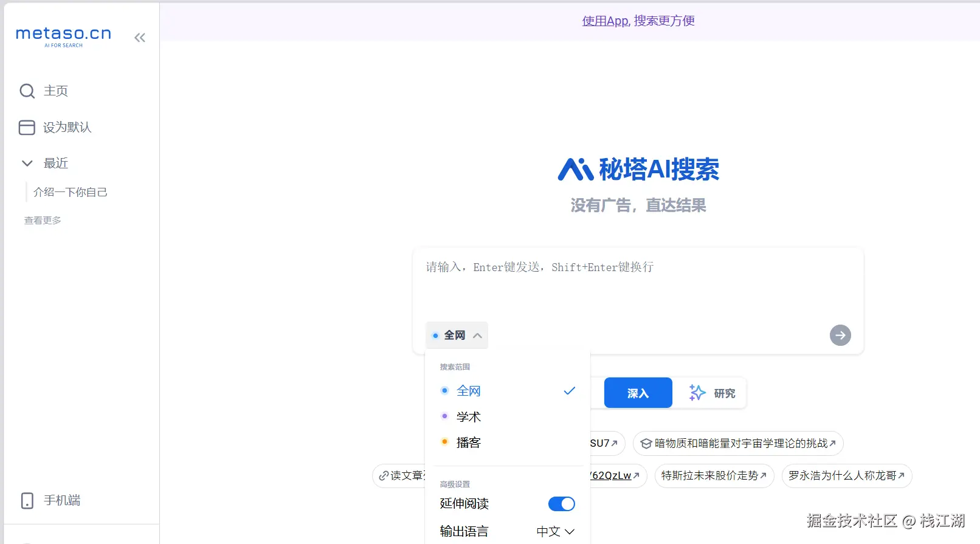Click 查看更多 to see more history
The image size is (980, 544).
(x=43, y=220)
